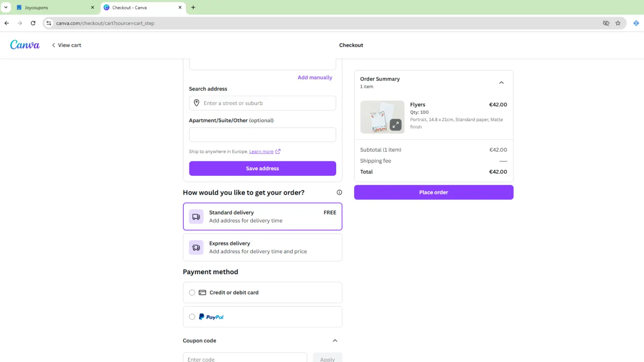Click the info icon beside delivery question

(339, 193)
